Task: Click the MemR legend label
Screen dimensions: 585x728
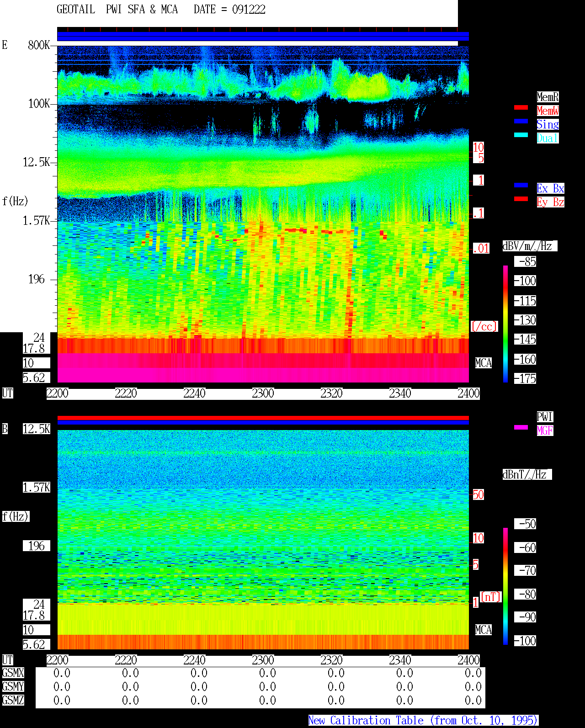Action: tap(548, 97)
